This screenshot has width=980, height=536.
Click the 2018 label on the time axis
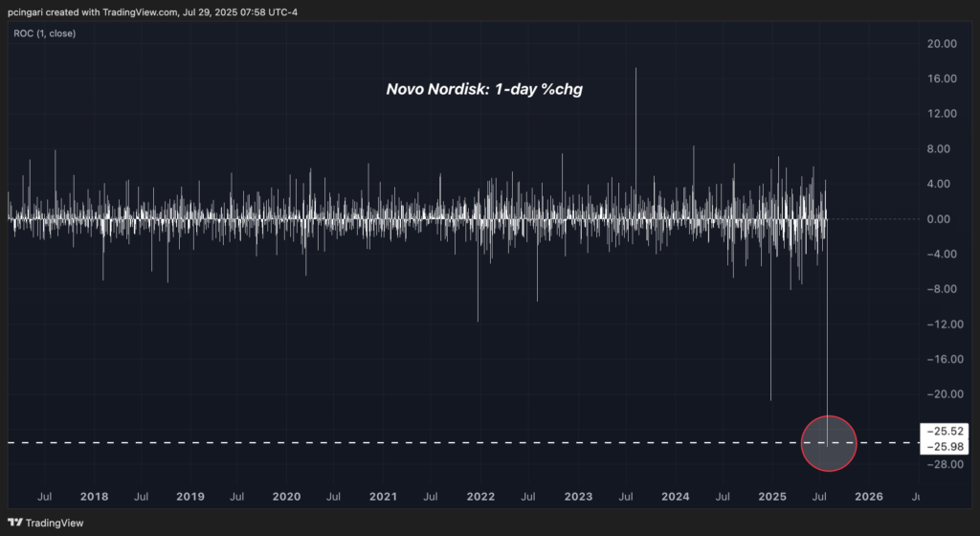[x=95, y=497]
